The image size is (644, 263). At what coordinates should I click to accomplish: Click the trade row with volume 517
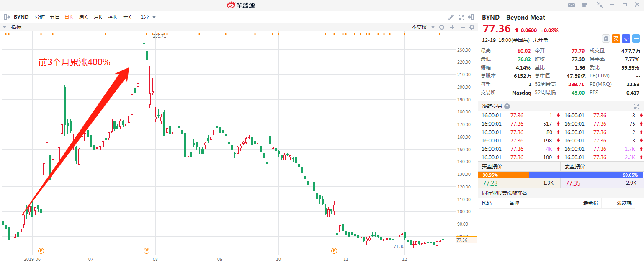(x=519, y=124)
